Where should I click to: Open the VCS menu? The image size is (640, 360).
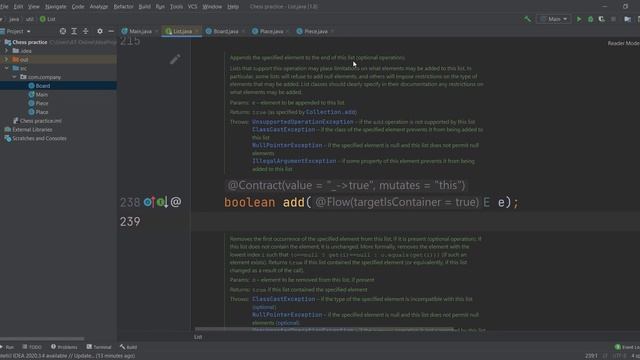pyautogui.click(x=192, y=7)
